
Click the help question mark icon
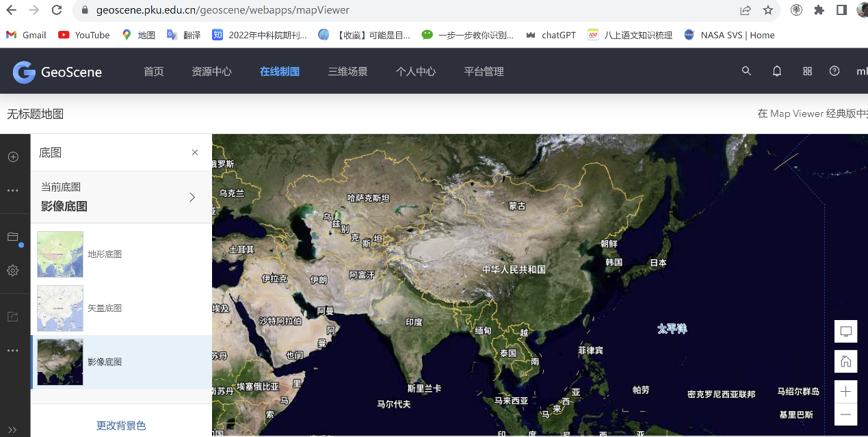(x=834, y=71)
